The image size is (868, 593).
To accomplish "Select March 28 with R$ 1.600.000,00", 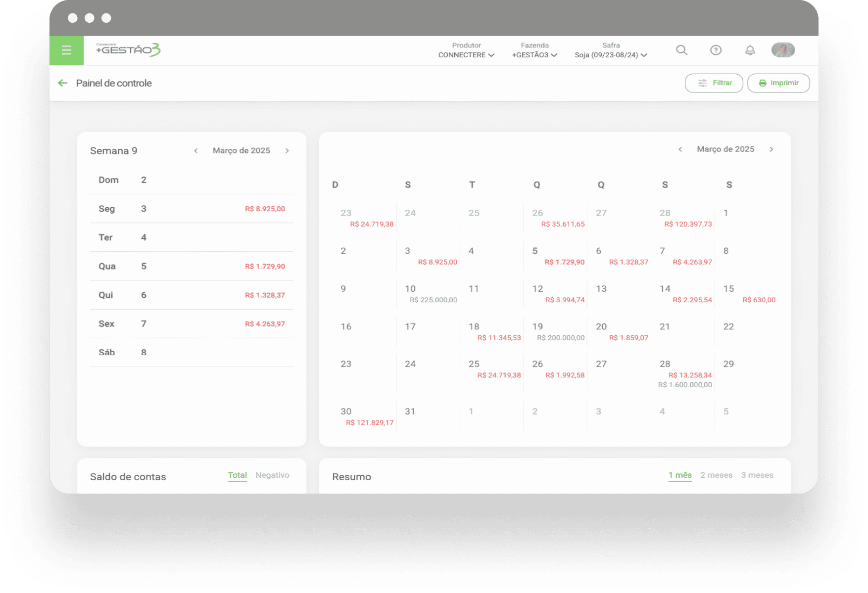I will [x=683, y=374].
